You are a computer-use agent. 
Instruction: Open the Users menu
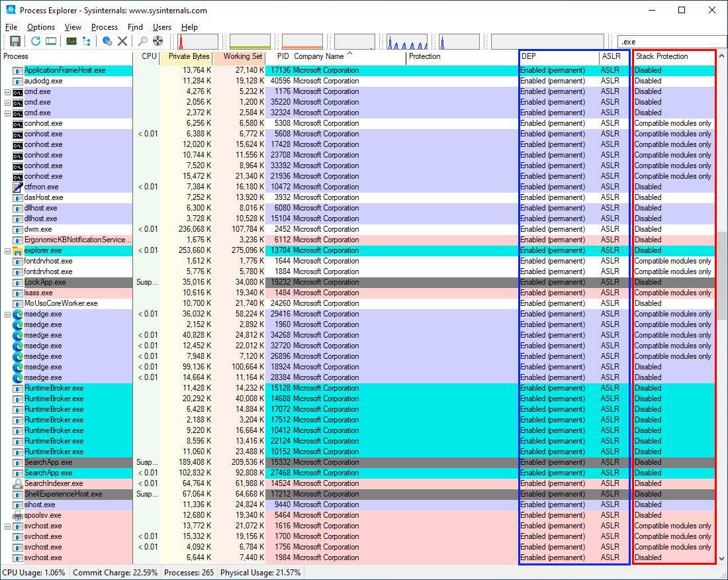pos(161,27)
